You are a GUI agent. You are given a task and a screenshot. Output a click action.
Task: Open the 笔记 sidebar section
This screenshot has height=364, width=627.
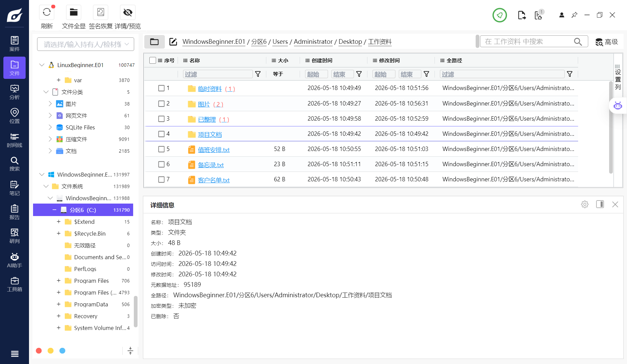(x=14, y=188)
